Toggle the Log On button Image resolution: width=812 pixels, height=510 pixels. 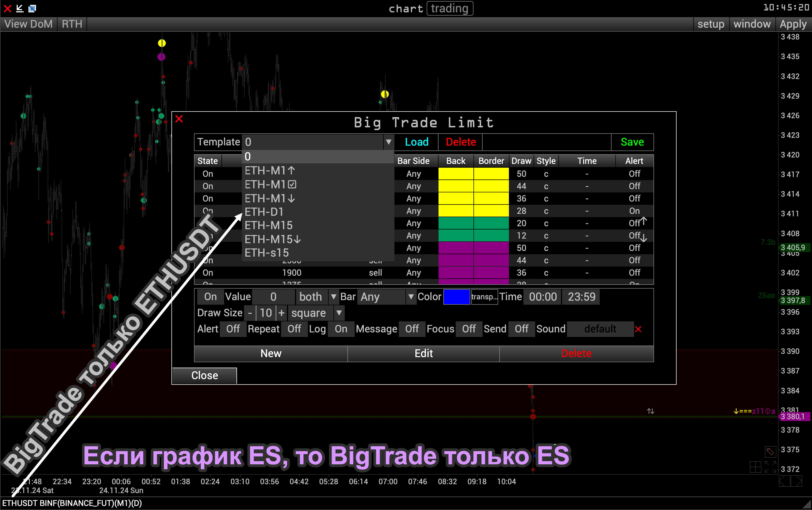point(341,329)
